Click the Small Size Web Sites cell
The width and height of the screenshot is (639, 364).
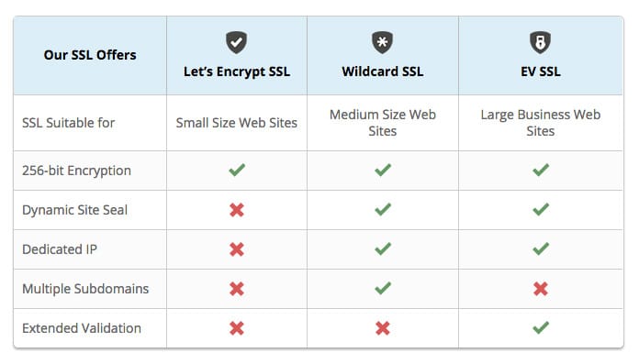point(237,123)
